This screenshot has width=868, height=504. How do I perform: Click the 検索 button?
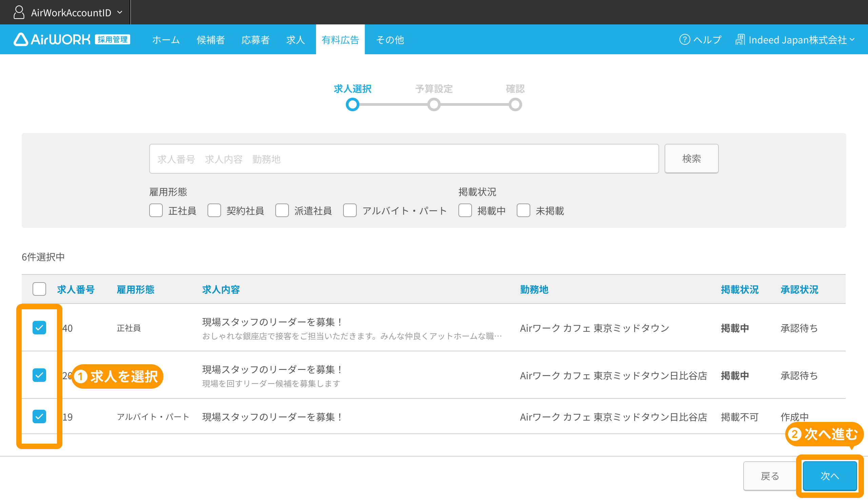pyautogui.click(x=691, y=159)
